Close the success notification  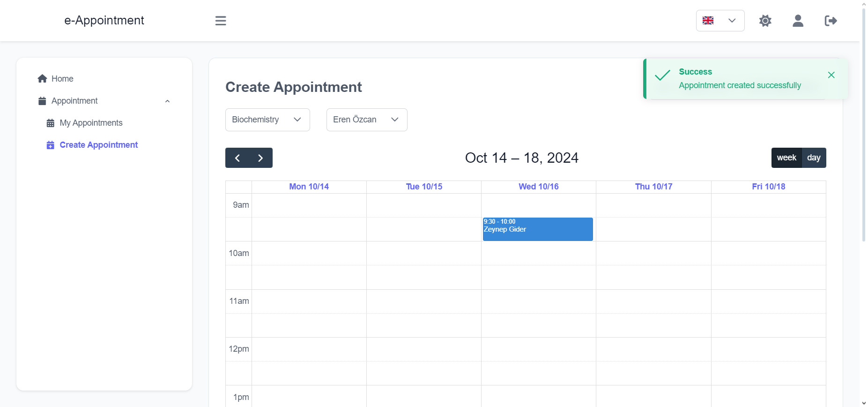pyautogui.click(x=831, y=75)
